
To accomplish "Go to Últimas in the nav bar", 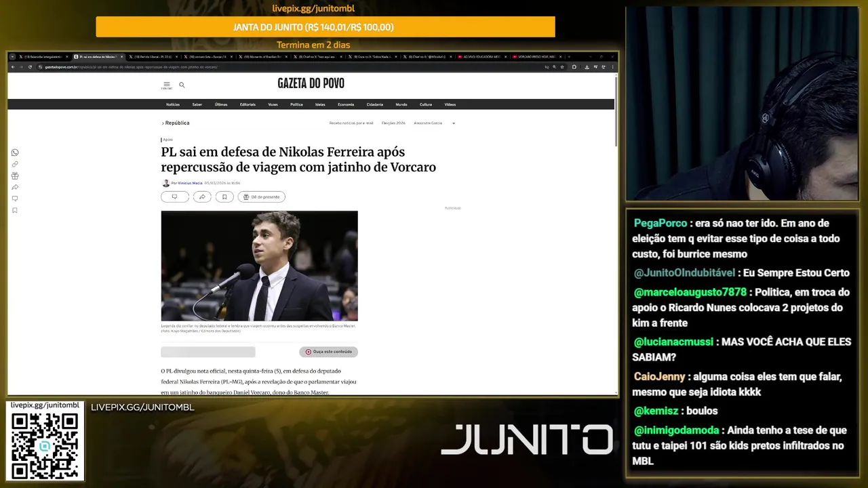I will pyautogui.click(x=221, y=104).
